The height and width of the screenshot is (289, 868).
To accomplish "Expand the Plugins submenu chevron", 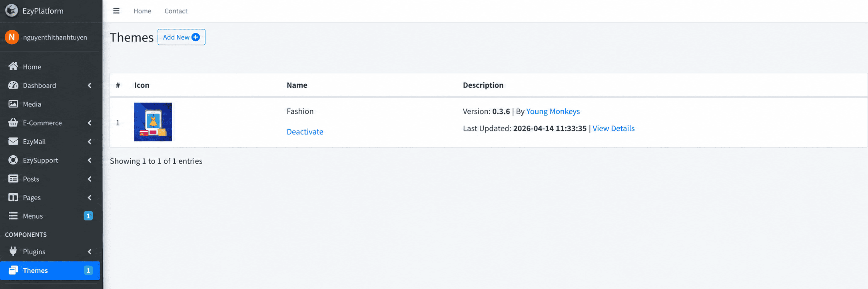I will [90, 251].
